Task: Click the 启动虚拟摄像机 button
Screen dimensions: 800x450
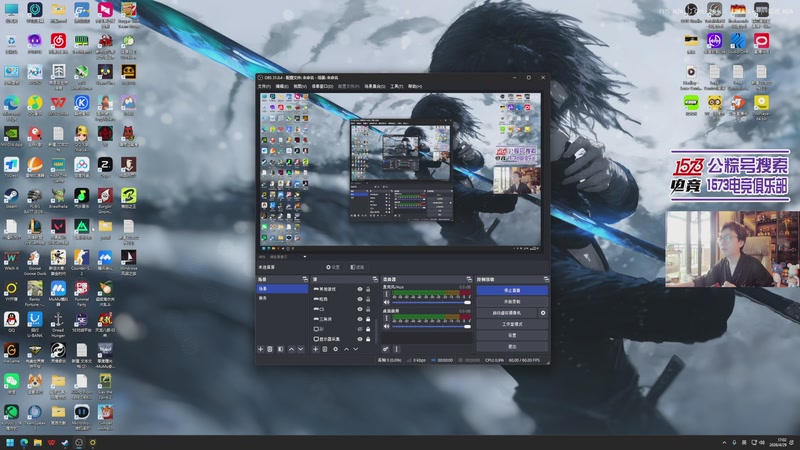Action: [x=507, y=313]
